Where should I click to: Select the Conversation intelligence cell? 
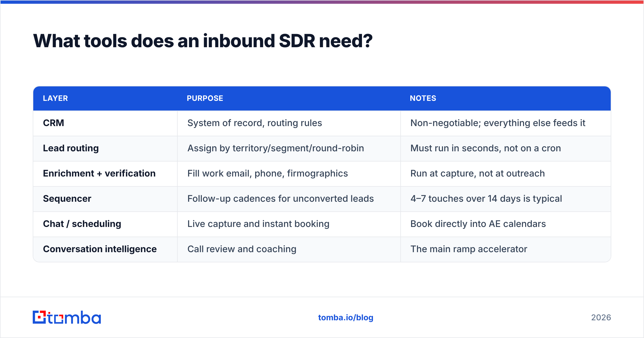click(x=105, y=249)
